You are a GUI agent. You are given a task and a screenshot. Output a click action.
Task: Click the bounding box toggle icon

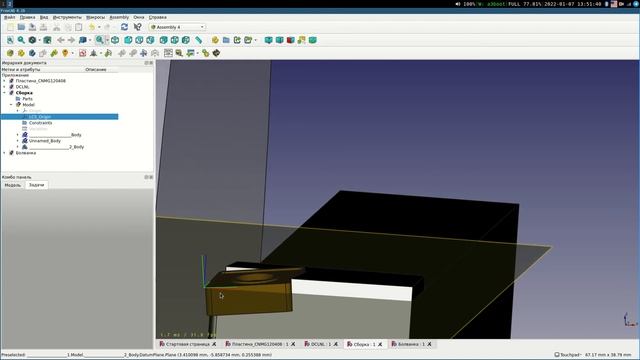47,40
